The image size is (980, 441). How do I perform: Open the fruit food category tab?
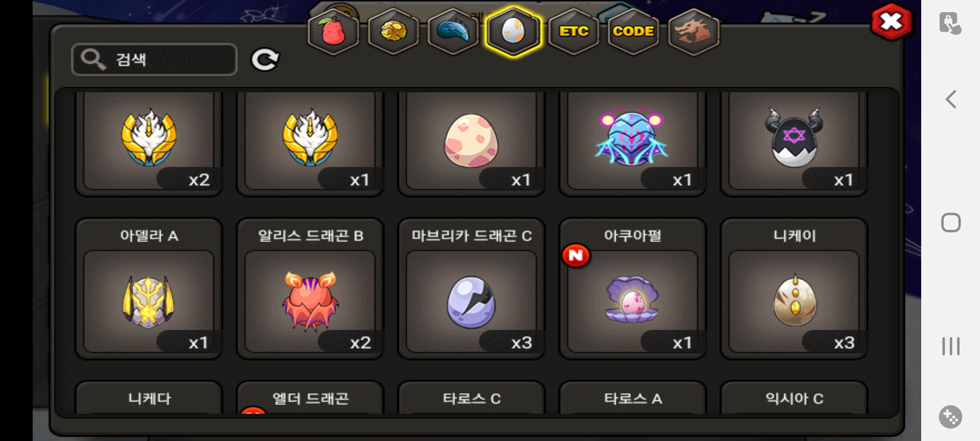tap(333, 31)
